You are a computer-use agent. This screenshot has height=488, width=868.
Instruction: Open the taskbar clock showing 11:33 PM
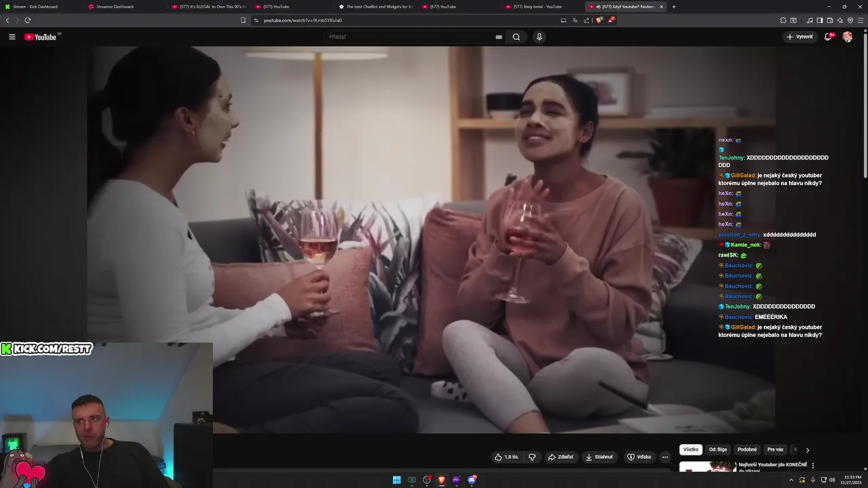pyautogui.click(x=851, y=480)
